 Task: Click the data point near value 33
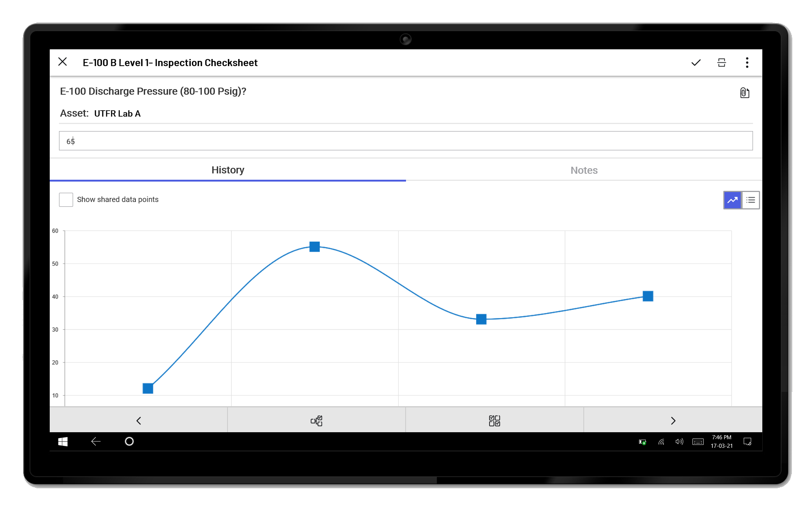[x=481, y=319]
